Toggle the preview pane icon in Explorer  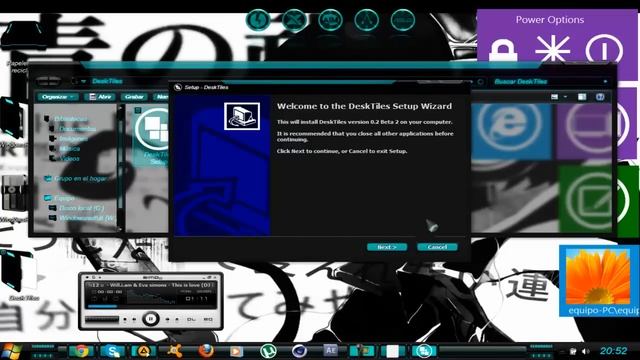(582, 97)
